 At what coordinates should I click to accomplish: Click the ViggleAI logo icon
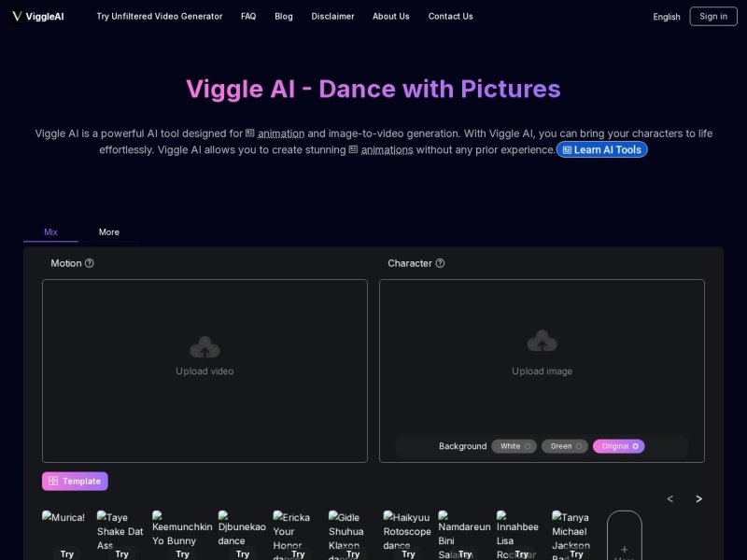point(17,16)
